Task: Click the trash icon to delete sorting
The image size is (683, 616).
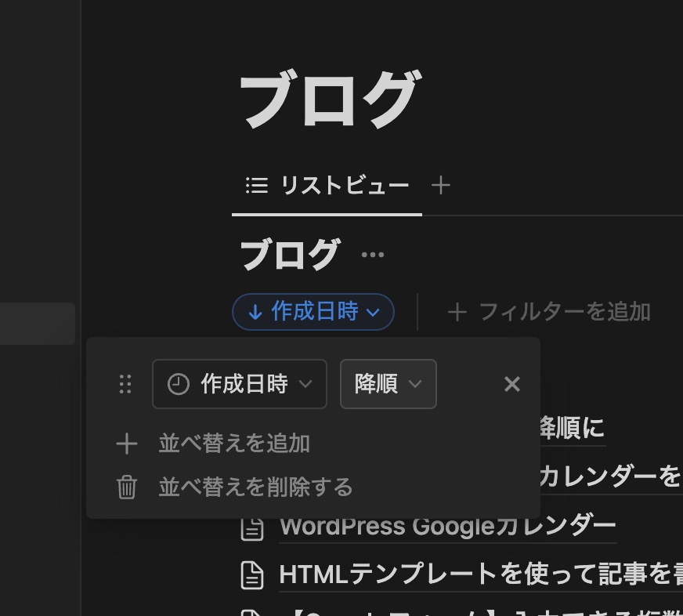Action: [126, 487]
